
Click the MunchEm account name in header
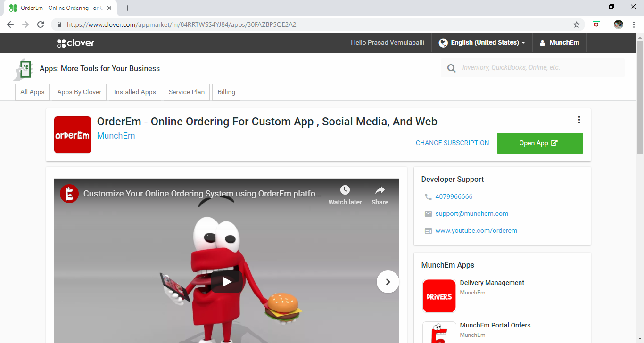564,43
